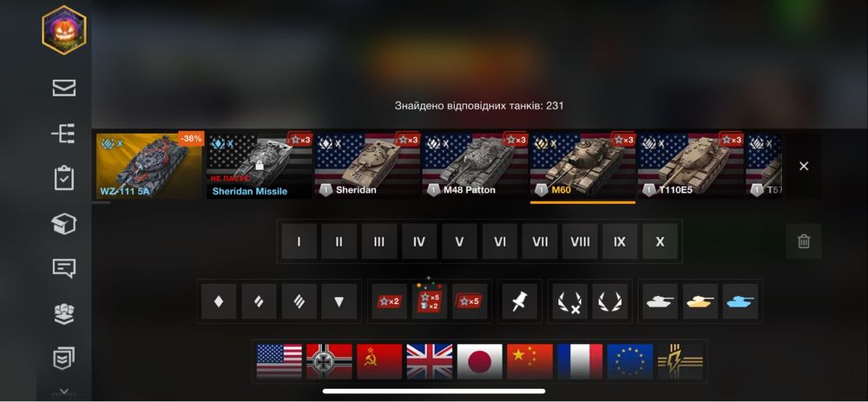The height and width of the screenshot is (402, 868).
Task: Select the M60 tank in carousel
Action: 582,166
